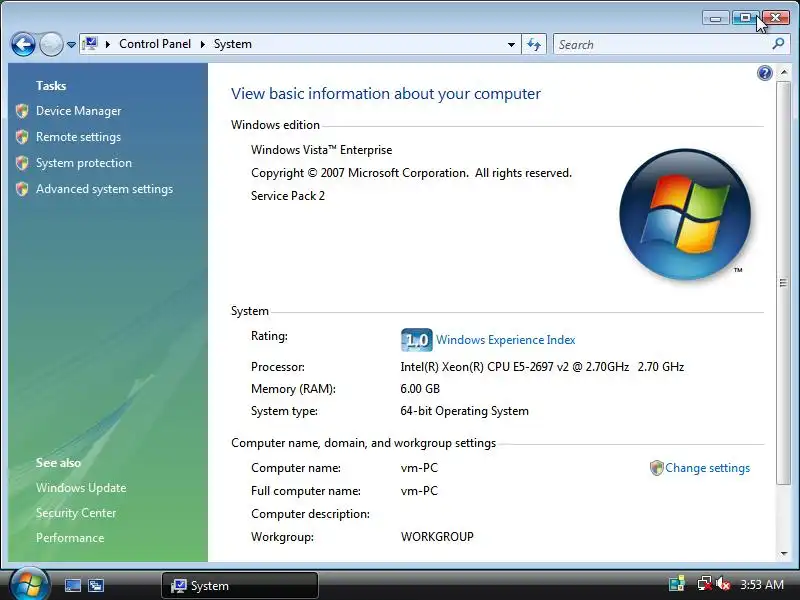Click Change settings link
The width and height of the screenshot is (800, 600).
(707, 468)
